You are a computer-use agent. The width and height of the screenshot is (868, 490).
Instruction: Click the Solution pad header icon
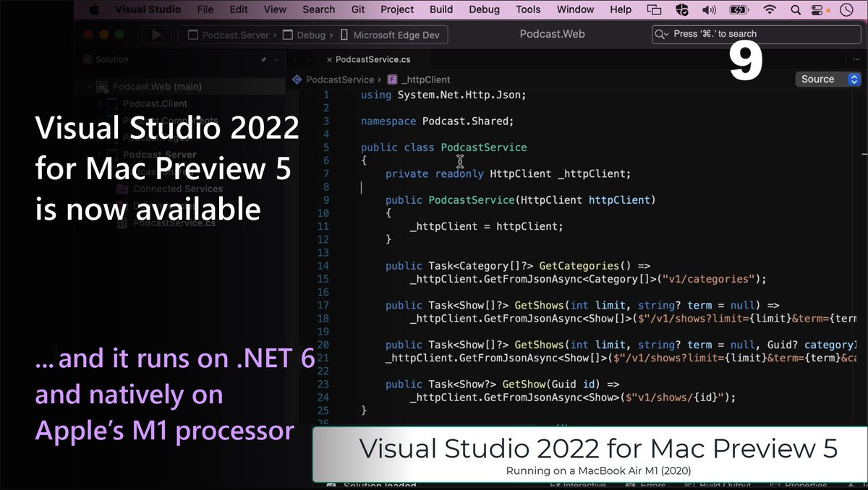point(88,59)
